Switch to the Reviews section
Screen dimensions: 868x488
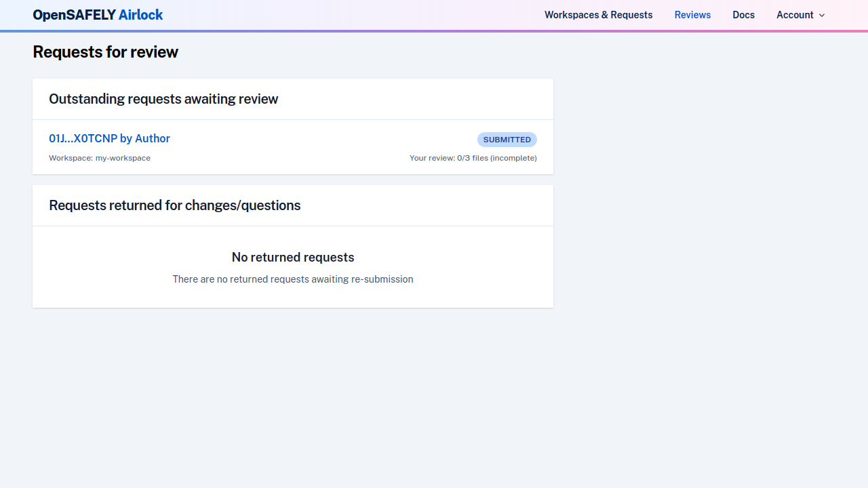click(x=692, y=15)
